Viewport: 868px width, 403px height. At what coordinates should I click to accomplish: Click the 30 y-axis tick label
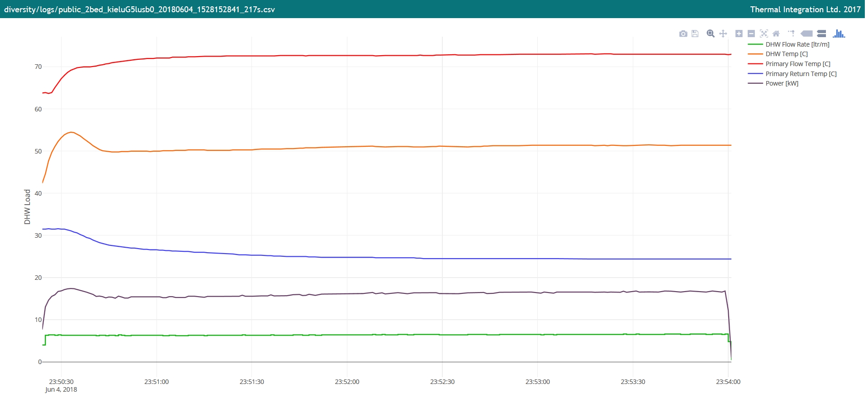[38, 235]
